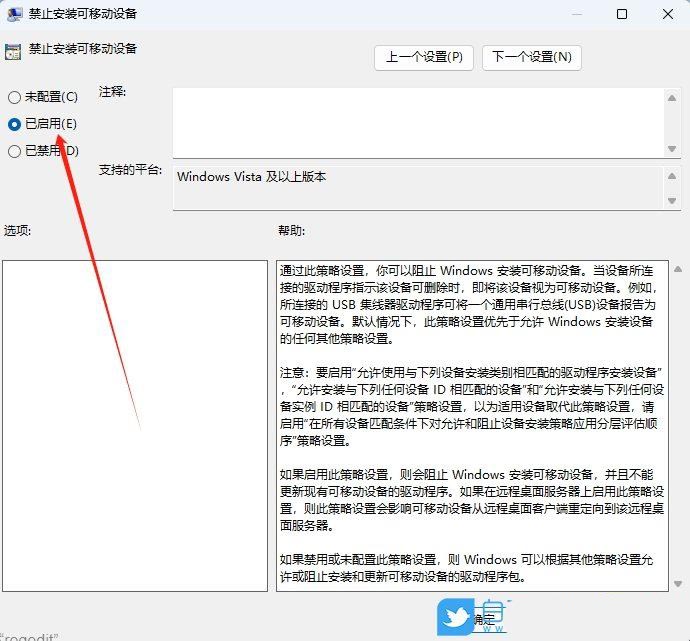Click the down arrow of the 支持的平台 scrollbar
This screenshot has width=690, height=641.
click(x=672, y=201)
